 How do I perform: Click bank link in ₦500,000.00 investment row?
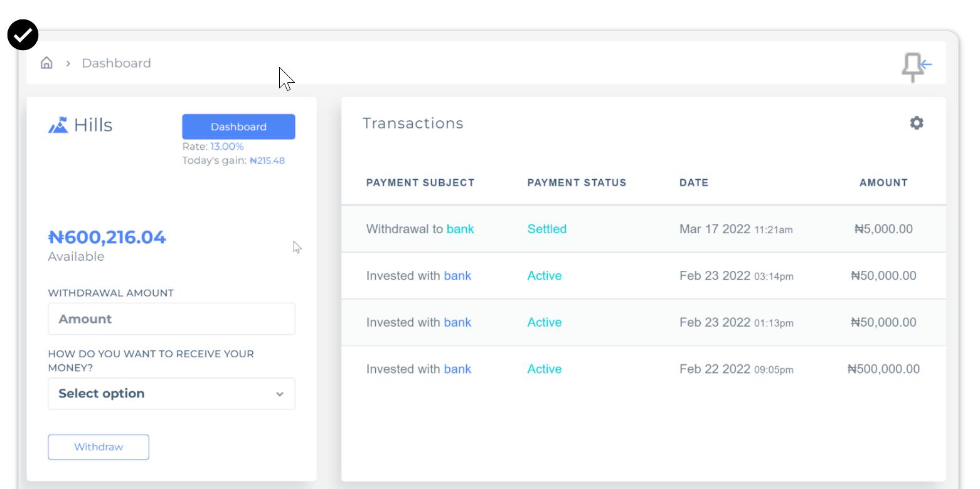coord(457,369)
